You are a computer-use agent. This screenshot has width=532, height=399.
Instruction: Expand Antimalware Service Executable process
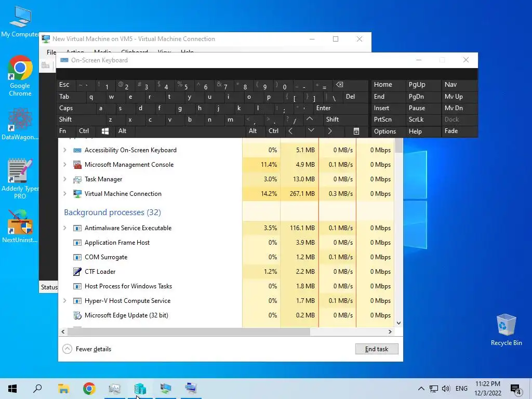65,228
